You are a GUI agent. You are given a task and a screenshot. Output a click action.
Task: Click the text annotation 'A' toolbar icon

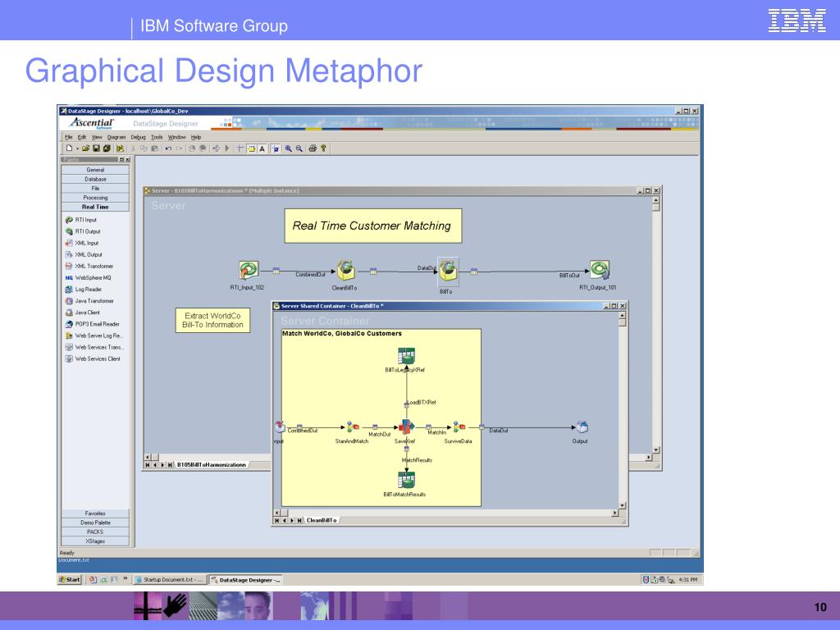(x=262, y=148)
